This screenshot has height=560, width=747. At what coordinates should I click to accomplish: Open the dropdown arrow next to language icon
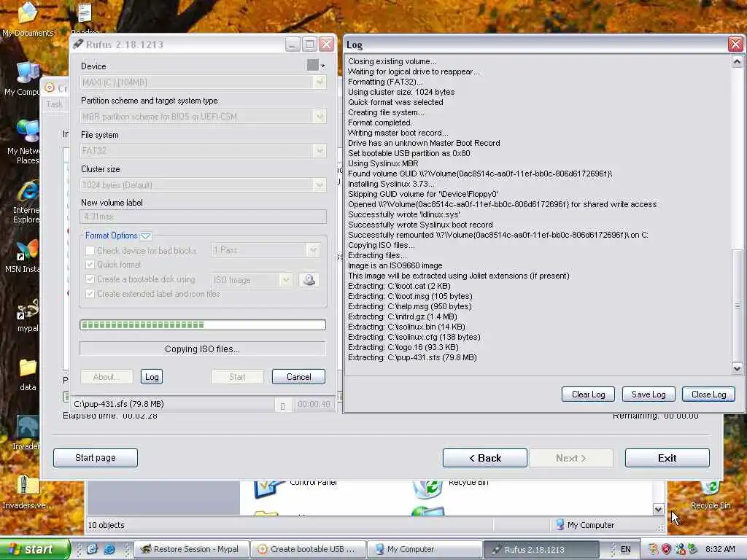(323, 66)
